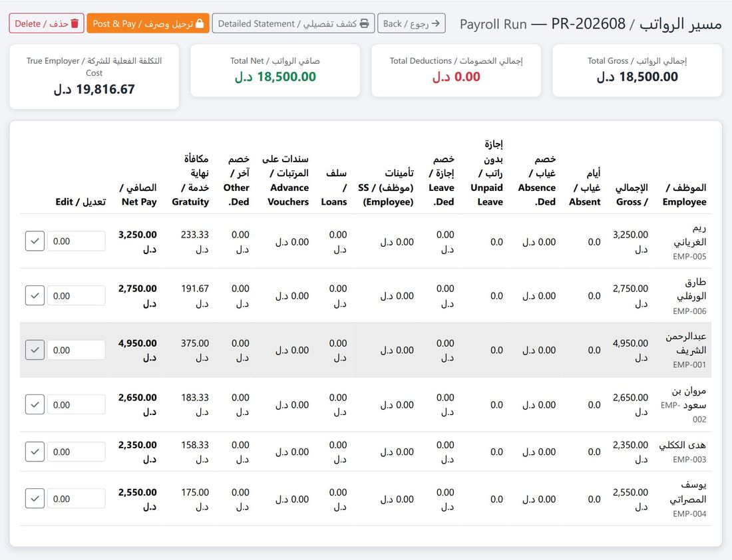Confirm edit for EMP-001 row checkmark
The image size is (732, 560).
click(35, 350)
